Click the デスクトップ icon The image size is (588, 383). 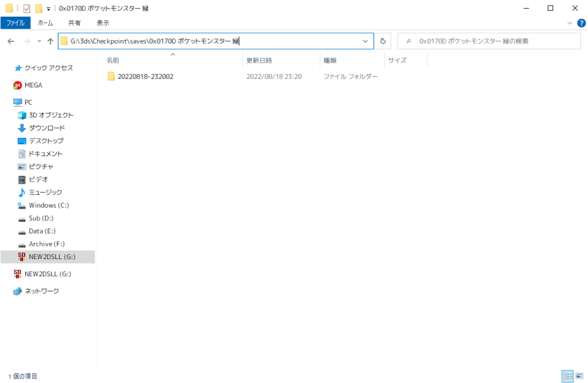(22, 141)
